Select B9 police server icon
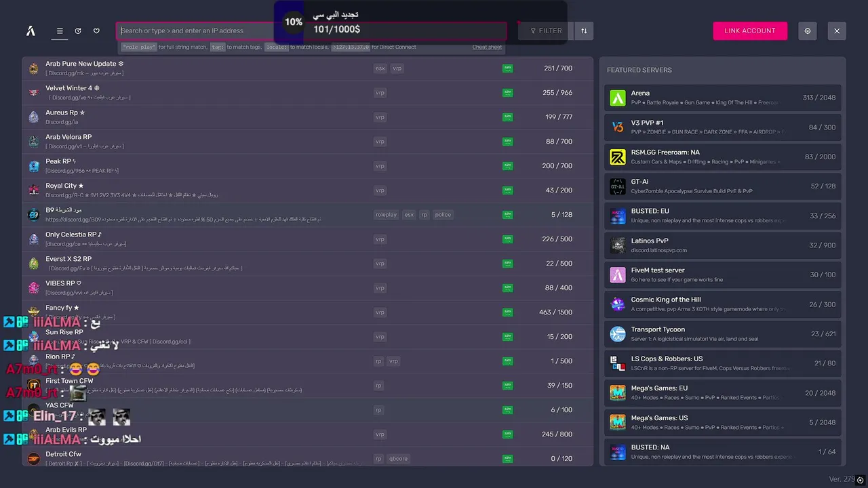This screenshot has width=868, height=488. point(34,215)
